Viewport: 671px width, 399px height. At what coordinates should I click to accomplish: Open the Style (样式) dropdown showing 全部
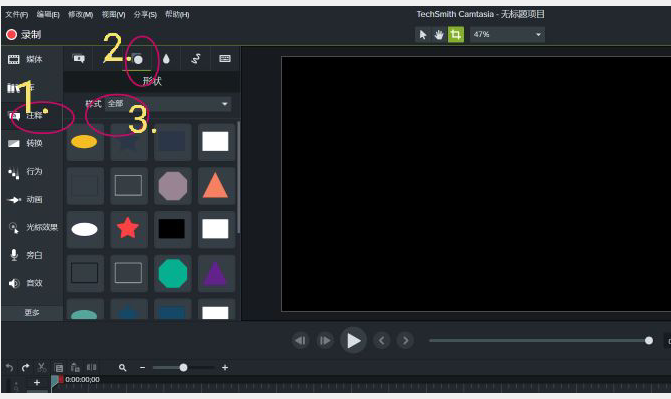click(x=168, y=104)
